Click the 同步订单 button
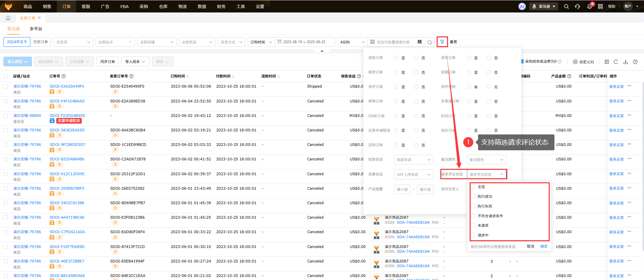This screenshot has height=280, width=644. [x=107, y=62]
